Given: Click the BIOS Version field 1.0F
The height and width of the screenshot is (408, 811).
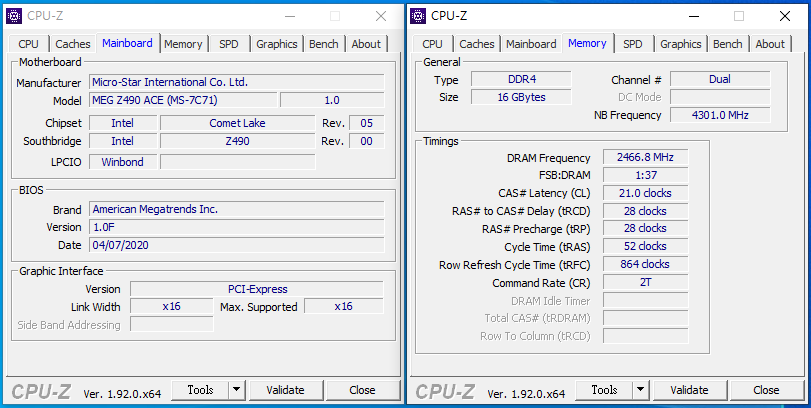Looking at the screenshot, I should pos(237,228).
